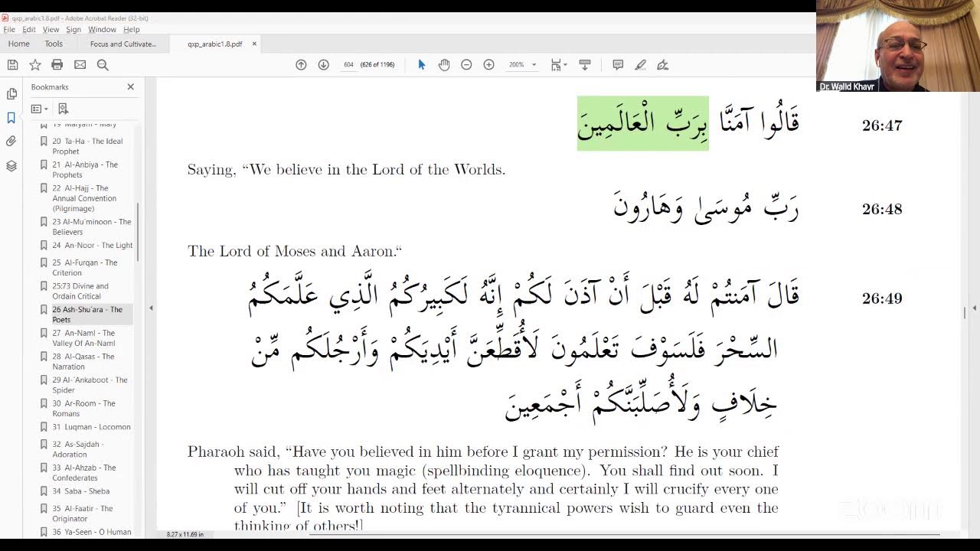Click the bookmarks panel vertical scrollbar
Screen dimensions: 980x551
pyautogui.click(x=138, y=232)
